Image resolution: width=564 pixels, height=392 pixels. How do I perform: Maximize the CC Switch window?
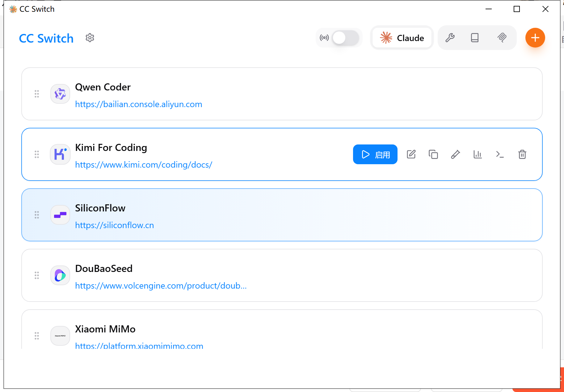click(x=517, y=9)
